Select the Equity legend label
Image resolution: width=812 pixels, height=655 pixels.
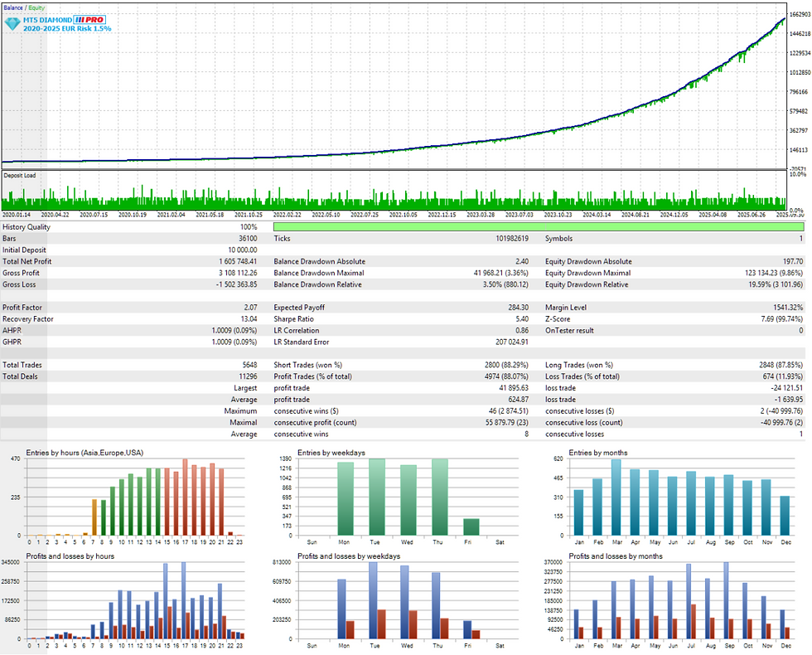[36, 7]
